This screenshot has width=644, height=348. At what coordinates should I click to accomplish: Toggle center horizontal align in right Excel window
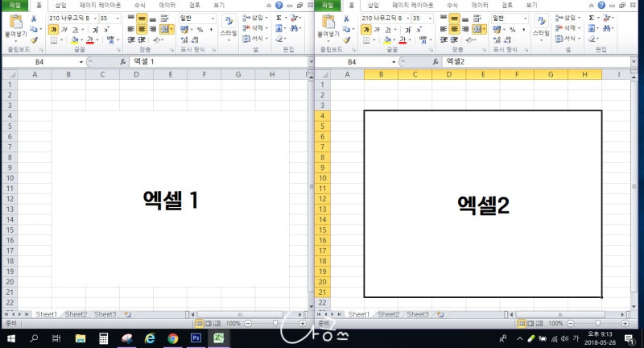coord(454,29)
